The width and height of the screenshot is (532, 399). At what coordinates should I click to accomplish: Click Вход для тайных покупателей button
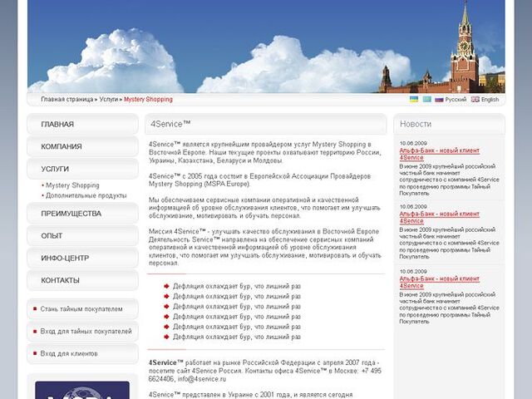click(x=82, y=332)
